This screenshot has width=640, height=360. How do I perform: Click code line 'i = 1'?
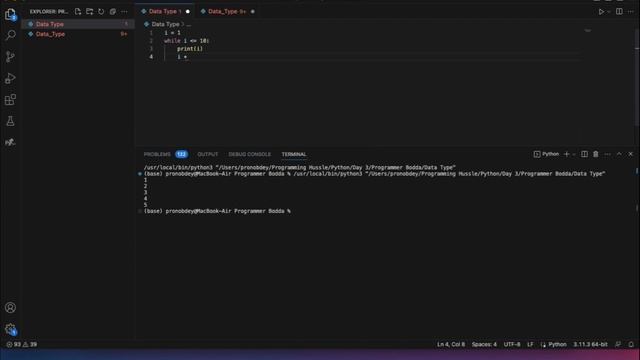[172, 33]
